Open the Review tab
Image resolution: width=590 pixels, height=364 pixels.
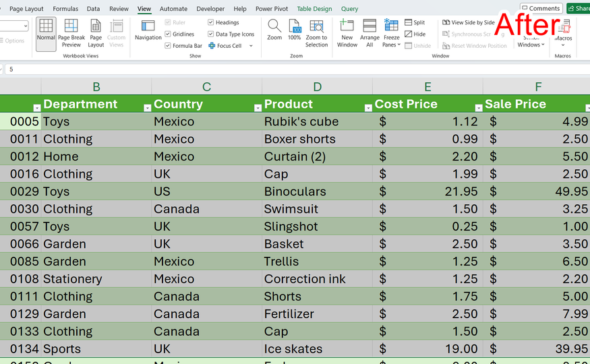[x=119, y=9]
